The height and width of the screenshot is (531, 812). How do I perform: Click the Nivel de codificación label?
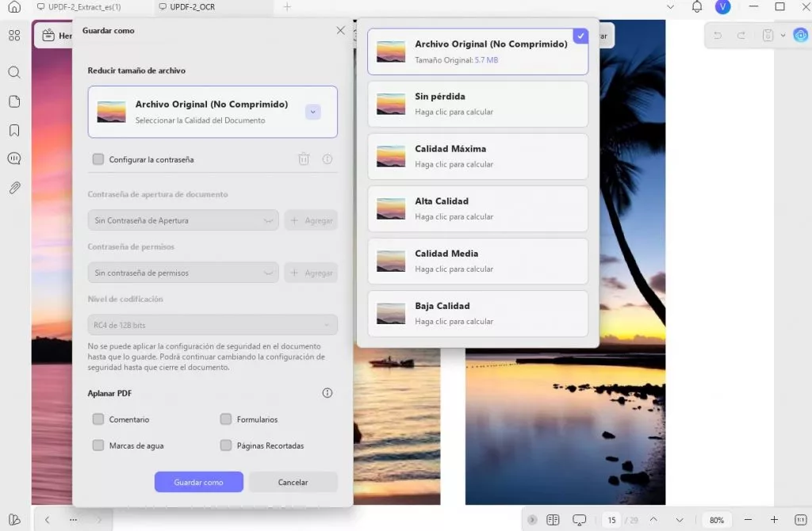[x=125, y=299]
